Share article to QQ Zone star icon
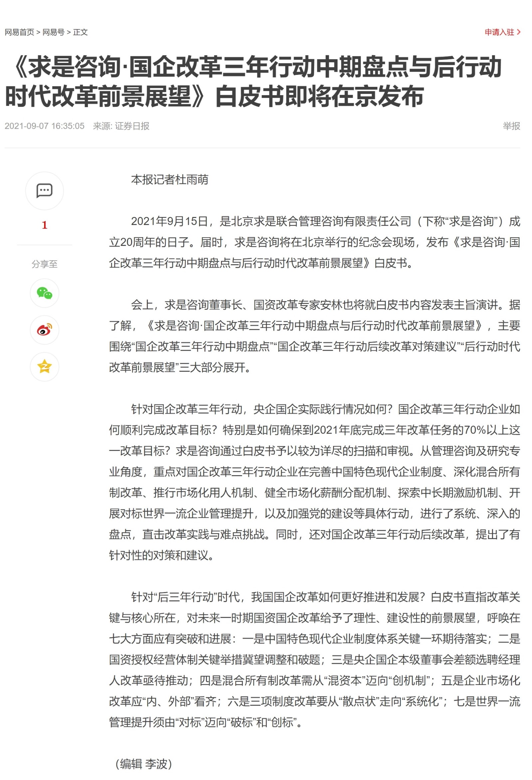532x780 pixels. [44, 366]
